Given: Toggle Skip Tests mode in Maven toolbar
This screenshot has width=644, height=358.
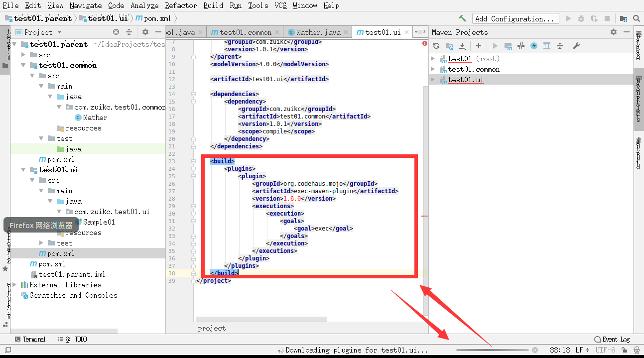Looking at the screenshot, I should pyautogui.click(x=534, y=46).
